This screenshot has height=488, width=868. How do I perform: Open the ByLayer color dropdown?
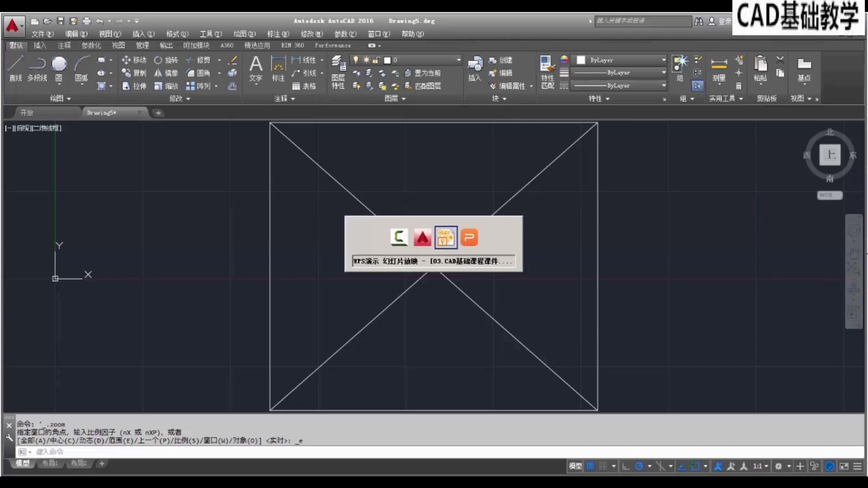pyautogui.click(x=663, y=60)
